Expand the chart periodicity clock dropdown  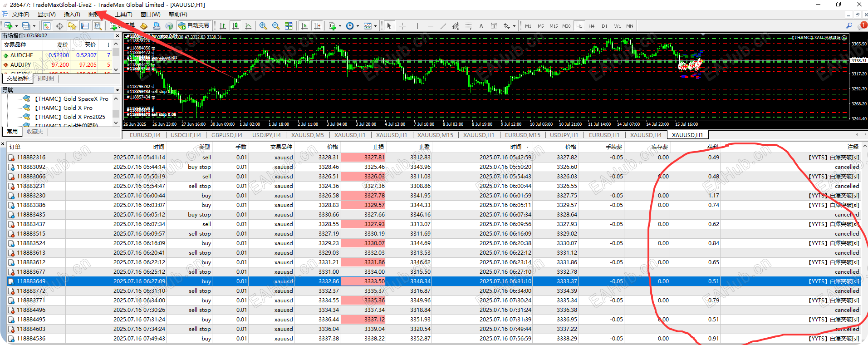pos(358,26)
